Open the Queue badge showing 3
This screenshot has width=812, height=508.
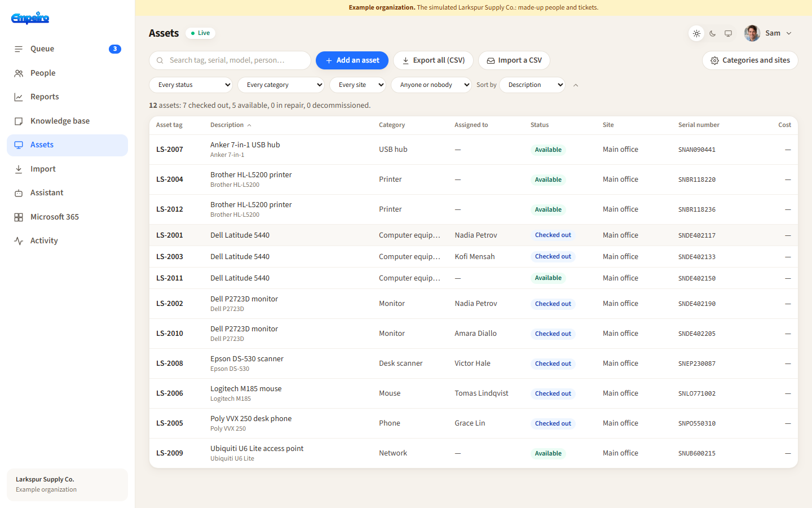[115, 49]
